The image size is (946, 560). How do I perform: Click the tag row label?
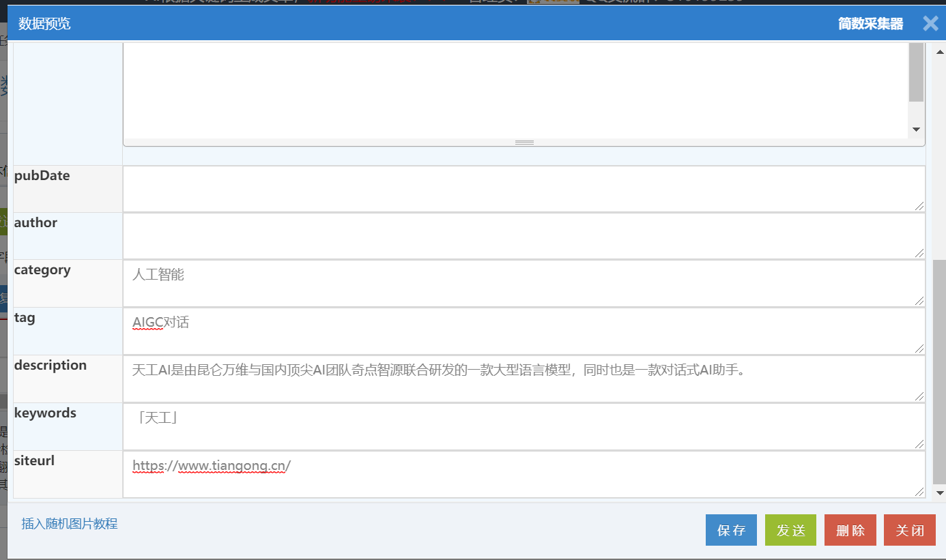tap(25, 318)
